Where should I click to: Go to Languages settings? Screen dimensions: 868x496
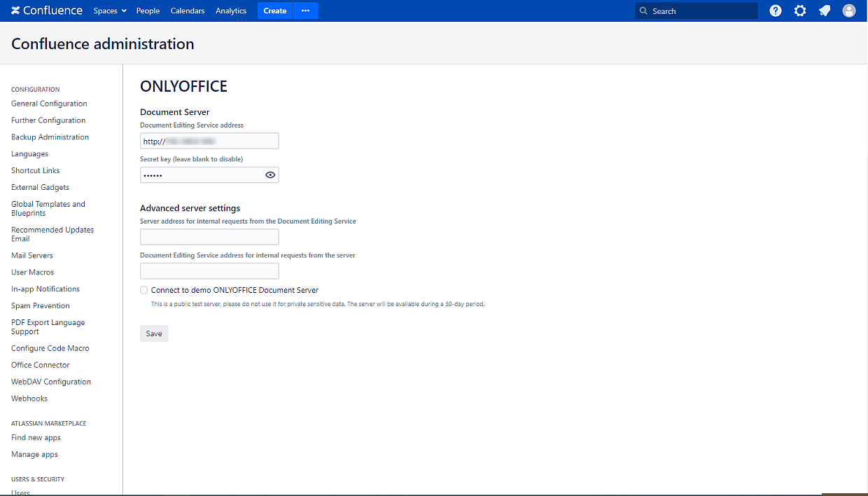pyautogui.click(x=29, y=154)
